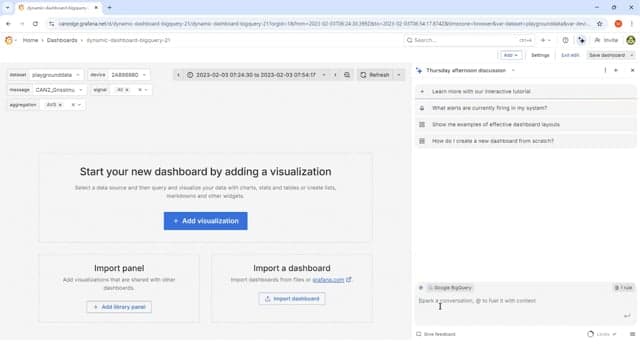Open the browser tab search dropdown
Image resolution: width=640 pixels, height=360 pixels.
(7, 7)
